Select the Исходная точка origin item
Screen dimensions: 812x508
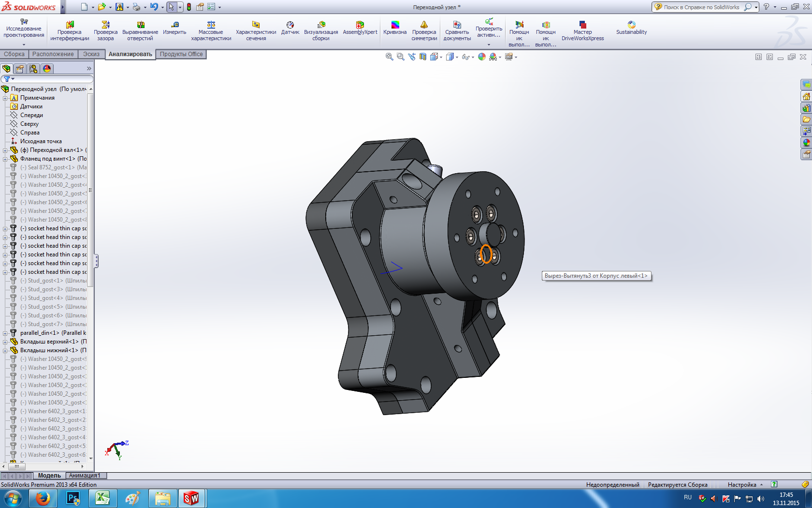click(41, 141)
